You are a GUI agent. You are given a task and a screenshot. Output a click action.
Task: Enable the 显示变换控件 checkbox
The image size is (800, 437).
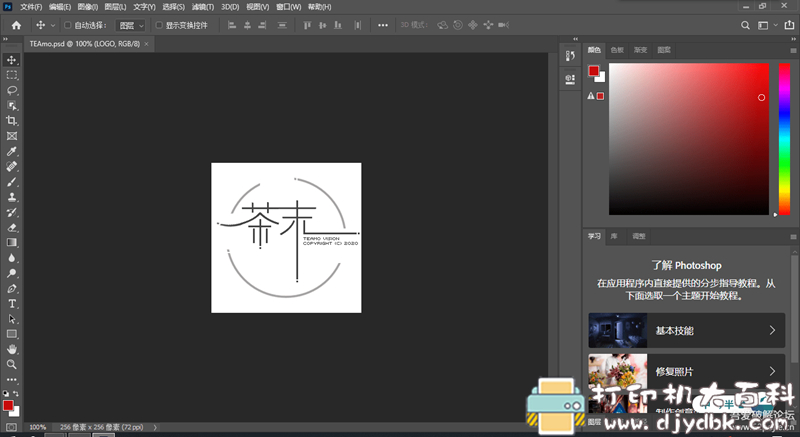pos(159,25)
